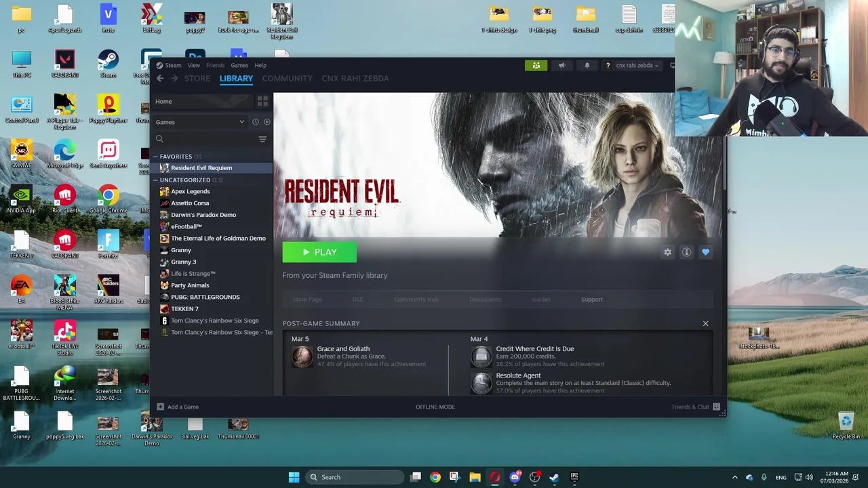The height and width of the screenshot is (488, 868).
Task: Toggle the ready-to-play filter icon
Action: (267, 122)
